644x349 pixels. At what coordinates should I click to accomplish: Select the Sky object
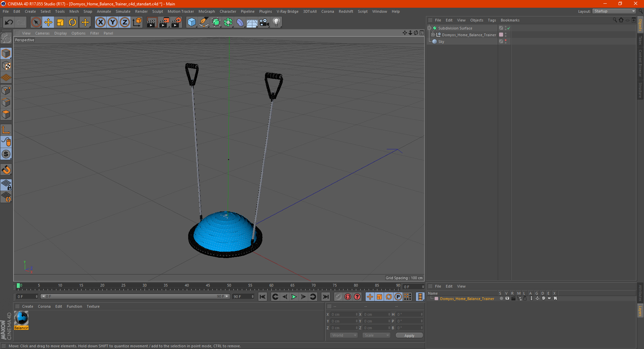(441, 42)
